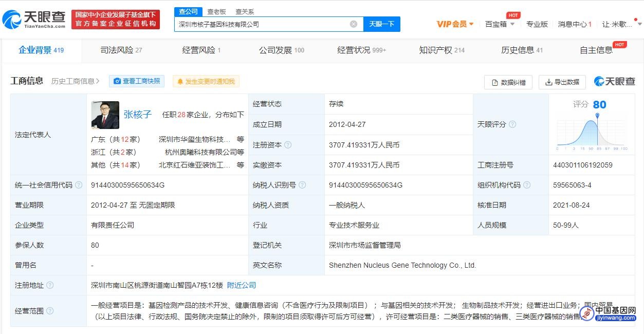Click the 人员规模 value 50-99人
This screenshot has height=334, width=644.
point(566,225)
